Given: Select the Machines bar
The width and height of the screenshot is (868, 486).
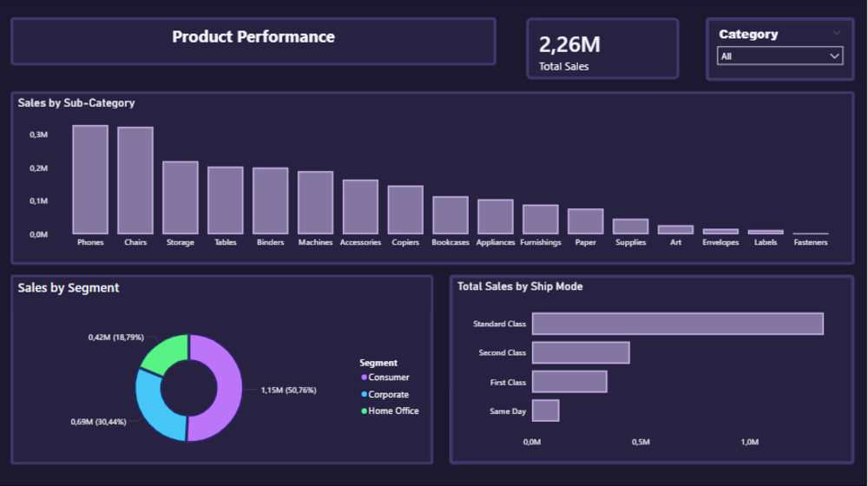Looking at the screenshot, I should [x=316, y=202].
